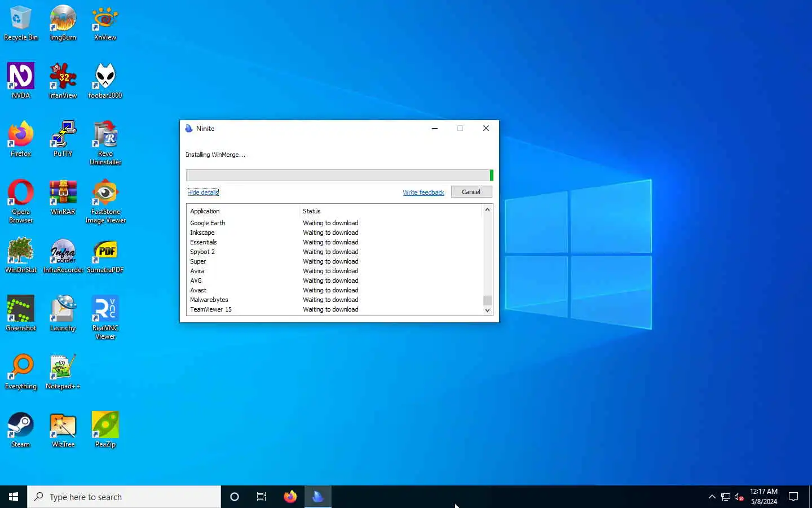This screenshot has width=812, height=508.
Task: Click the taskbar search box
Action: click(124, 497)
